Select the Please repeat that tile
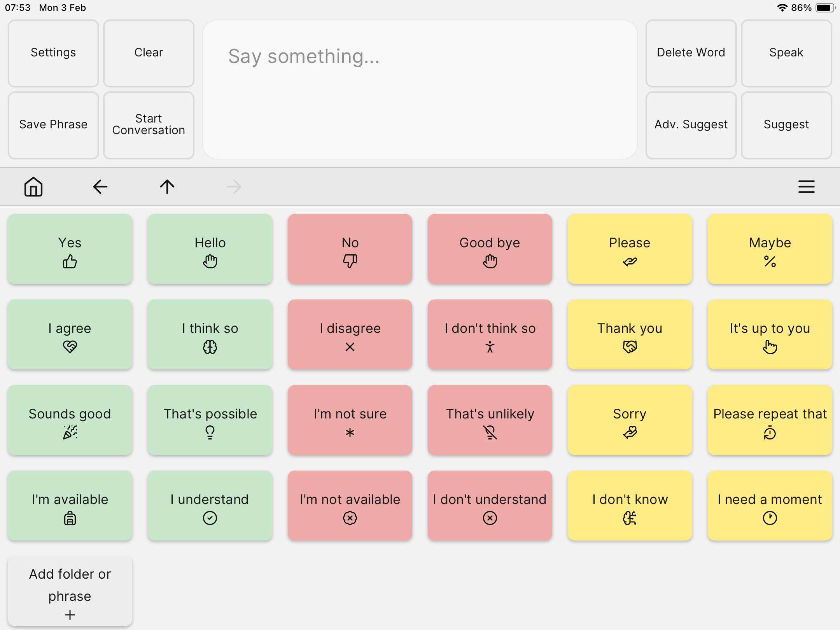840x630 pixels. pyautogui.click(x=770, y=420)
